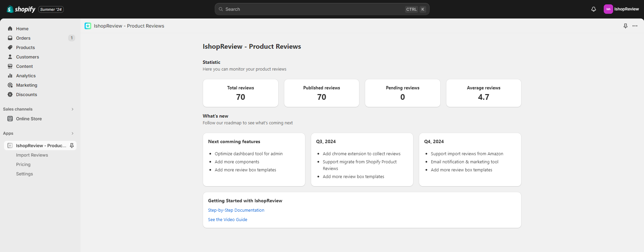
Task: Open See the Video Guide link
Action: [x=228, y=220]
